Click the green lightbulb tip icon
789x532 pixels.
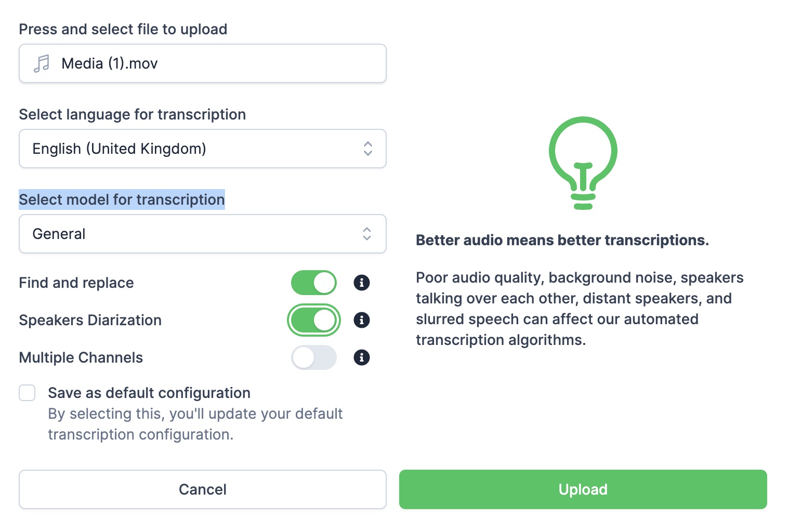pos(583,163)
